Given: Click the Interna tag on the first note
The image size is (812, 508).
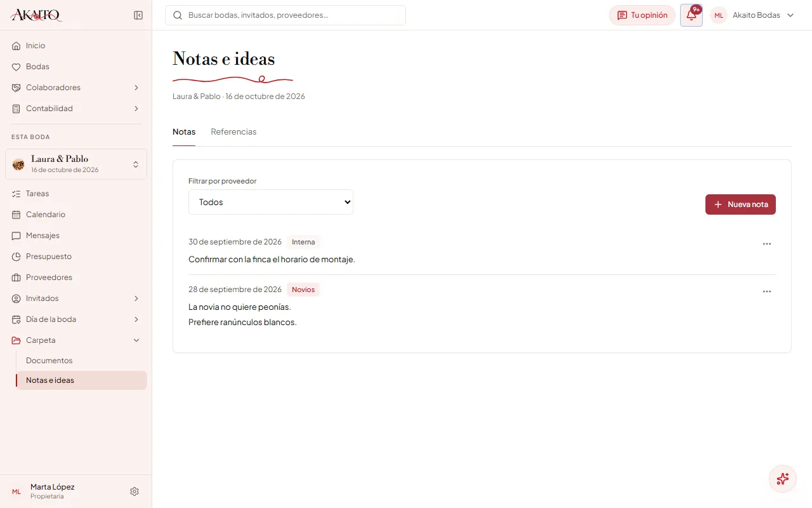Looking at the screenshot, I should [303, 242].
